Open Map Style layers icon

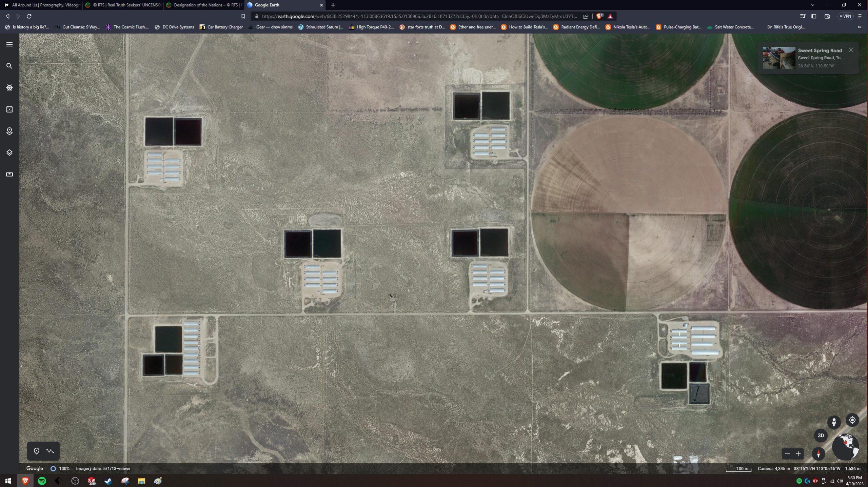pos(9,153)
